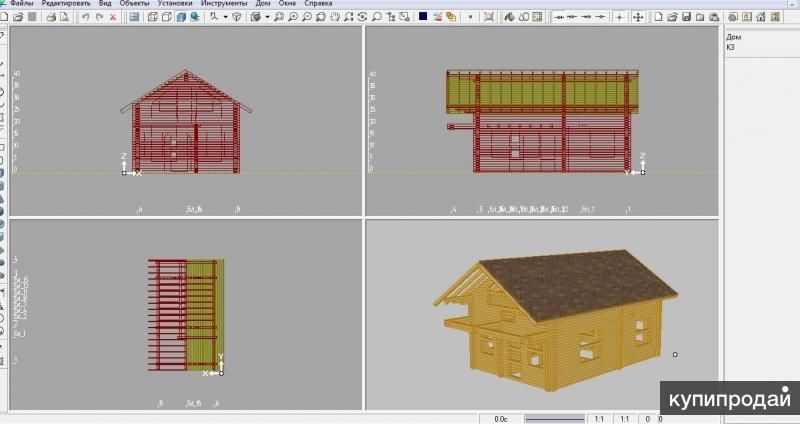Screen dimensions: 800x424
Task: Open the Вид menu
Action: (x=105, y=3)
